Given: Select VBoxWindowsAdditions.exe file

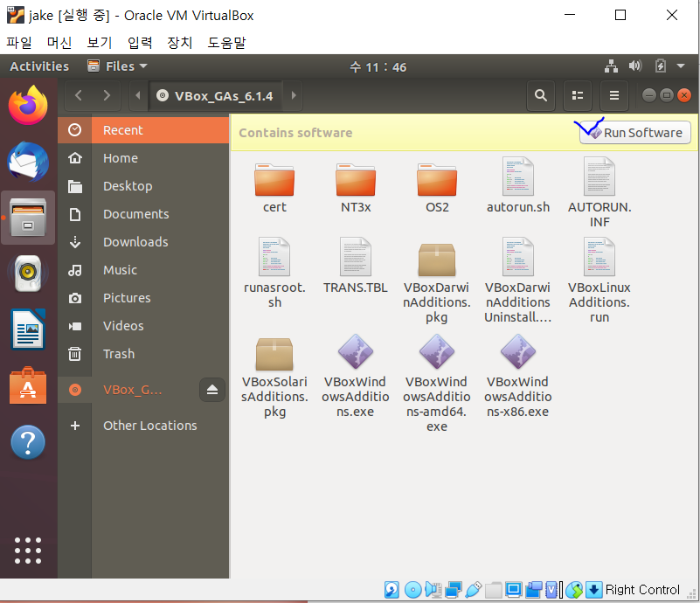Looking at the screenshot, I should 356,376.
